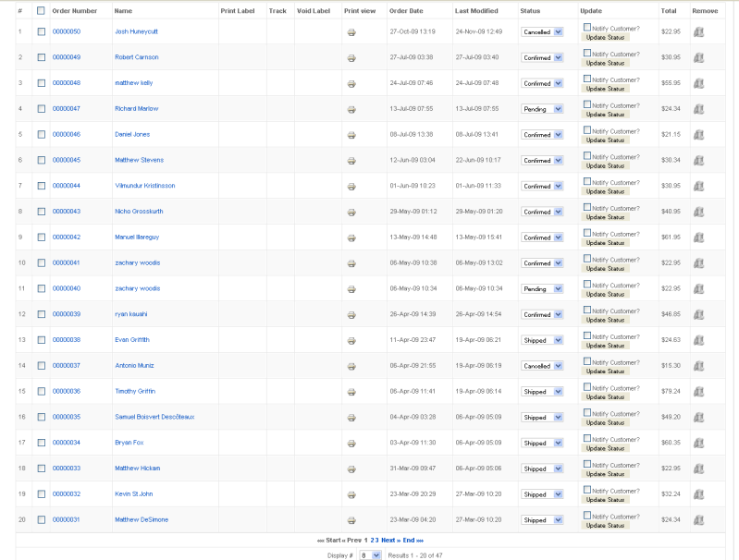Remove Bryan Fox's order with trash icon
Image resolution: width=739 pixels, height=560 pixels.
698,443
